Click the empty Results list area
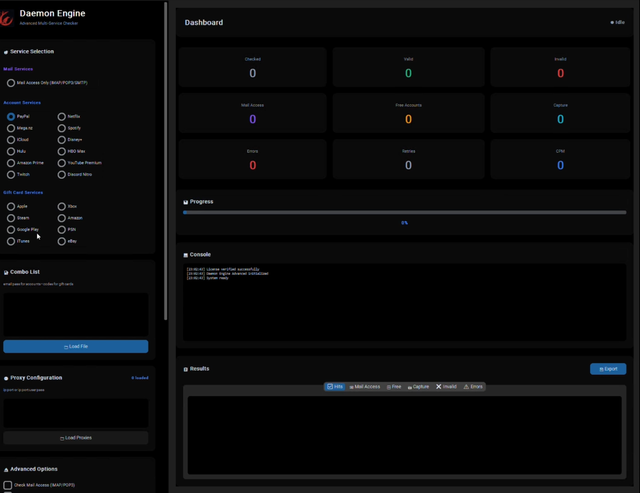This screenshot has height=493, width=640. pyautogui.click(x=404, y=435)
